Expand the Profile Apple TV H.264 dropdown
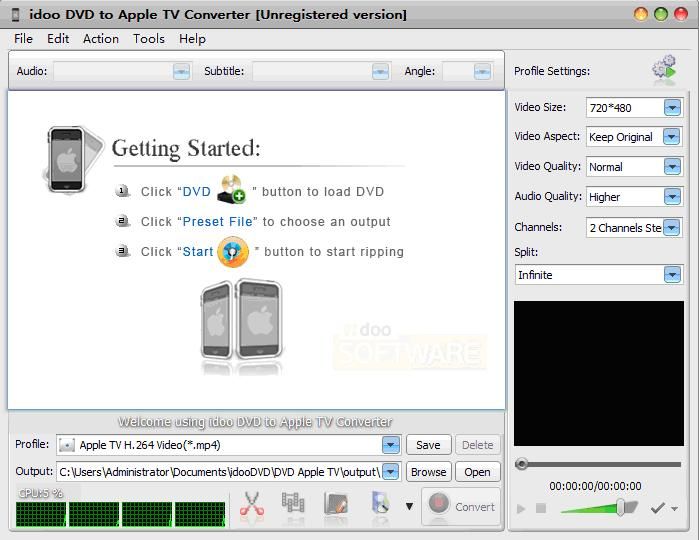Screen dimensions: 699x540 point(391,445)
